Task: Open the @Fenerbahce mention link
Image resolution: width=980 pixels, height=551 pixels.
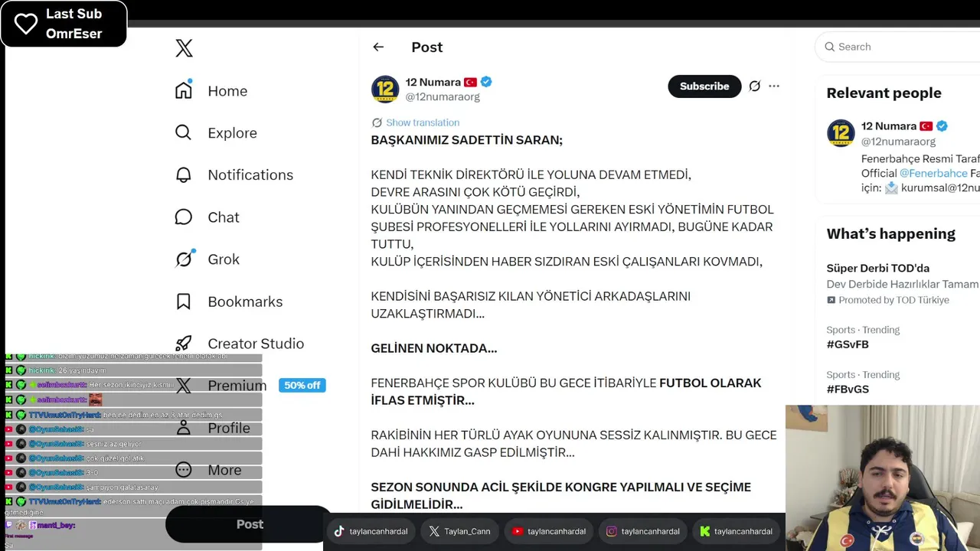Action: pos(933,173)
